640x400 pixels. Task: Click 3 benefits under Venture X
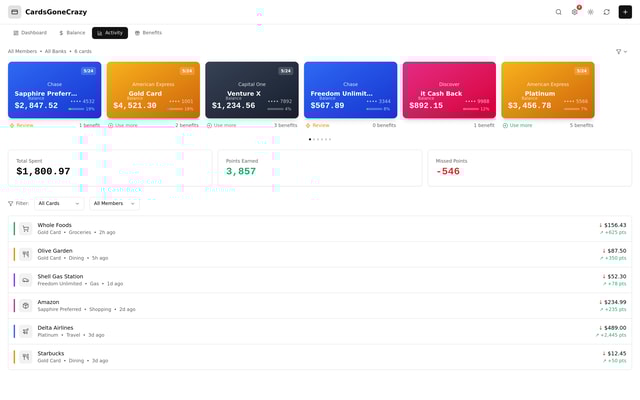pos(286,125)
